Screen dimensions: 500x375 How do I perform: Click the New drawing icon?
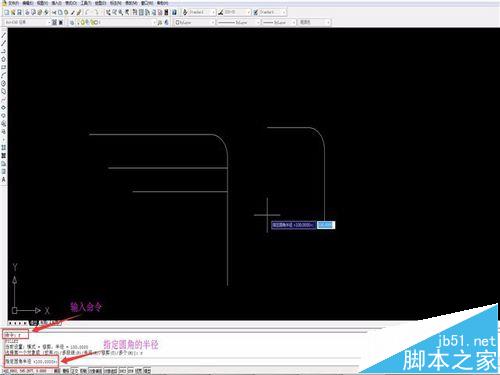click(7, 12)
